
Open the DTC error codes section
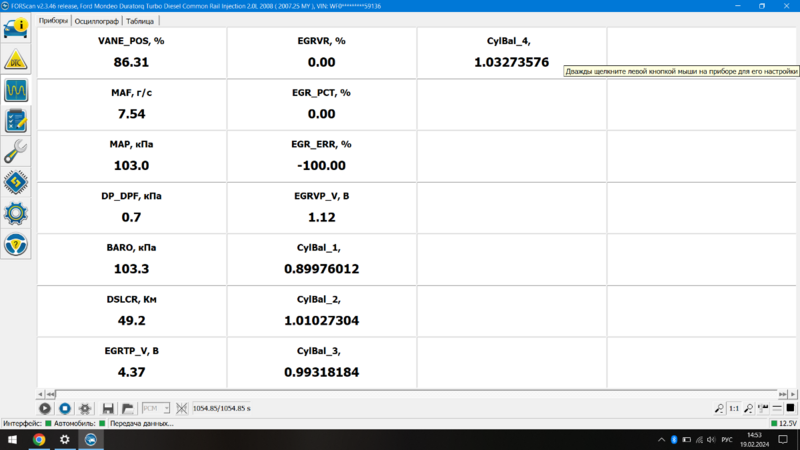(x=16, y=60)
